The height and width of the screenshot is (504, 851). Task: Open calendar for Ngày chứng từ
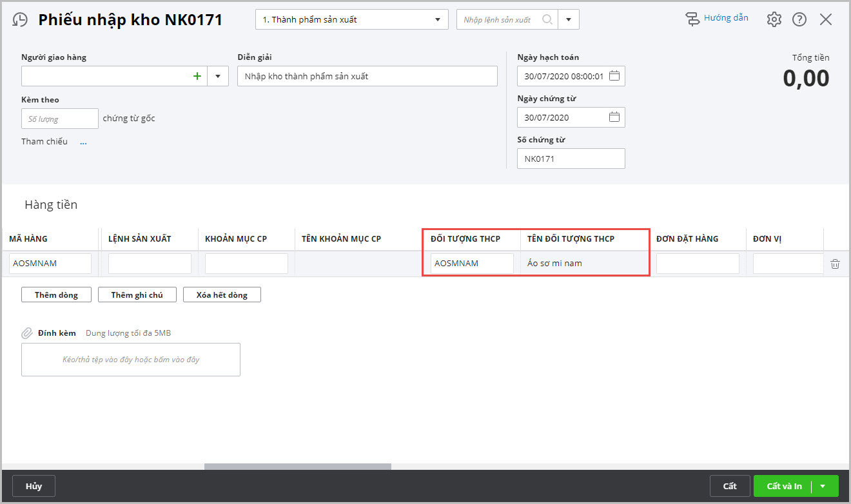[614, 117]
